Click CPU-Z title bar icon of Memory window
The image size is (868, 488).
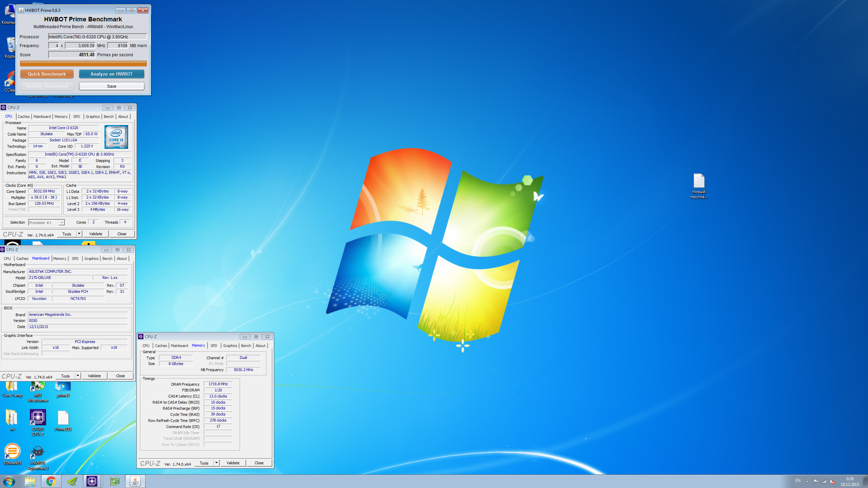[141, 337]
